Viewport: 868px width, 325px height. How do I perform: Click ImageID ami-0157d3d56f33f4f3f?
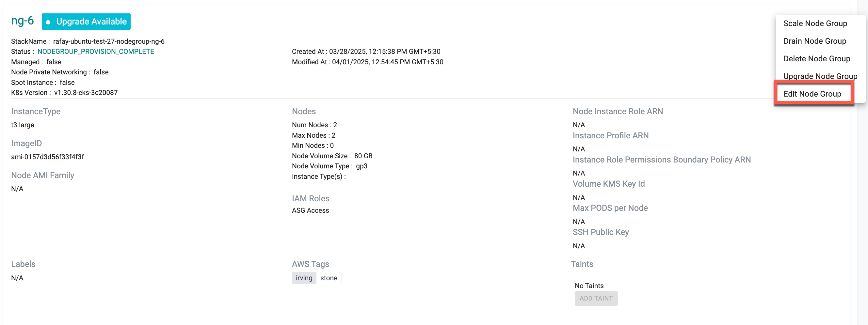[x=47, y=157]
